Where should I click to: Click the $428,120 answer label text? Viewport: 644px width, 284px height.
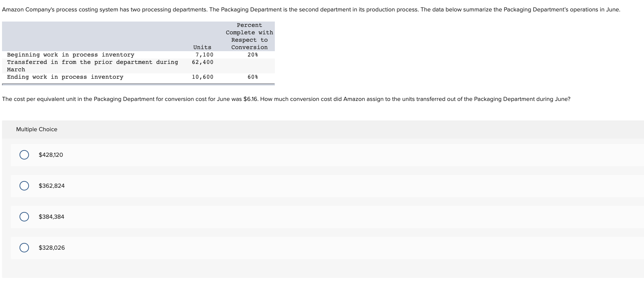[x=51, y=155]
